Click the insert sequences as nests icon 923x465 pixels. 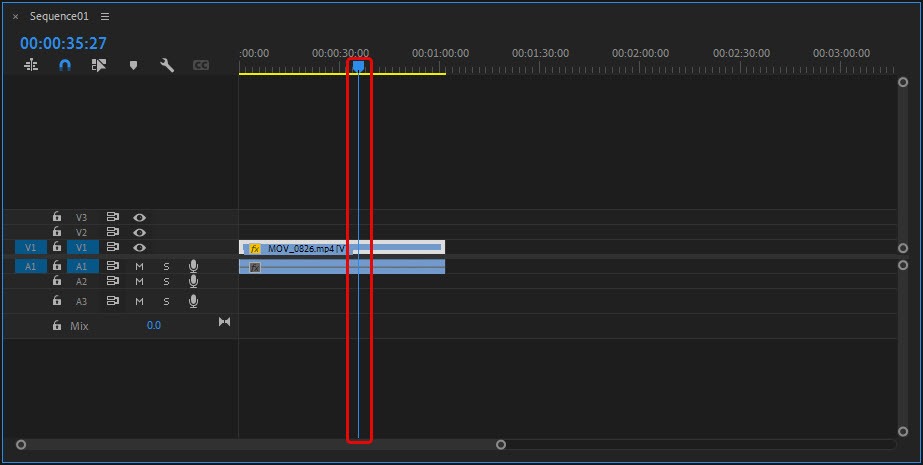click(31, 65)
